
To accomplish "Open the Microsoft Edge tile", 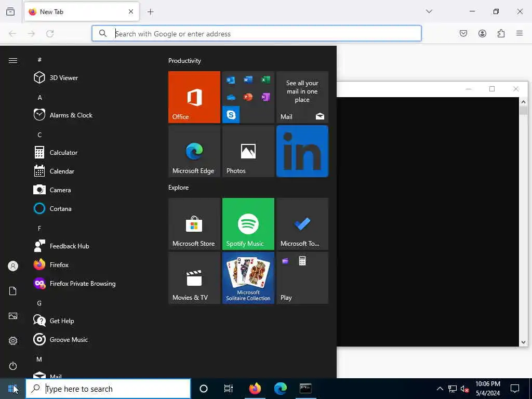I will pyautogui.click(x=194, y=151).
